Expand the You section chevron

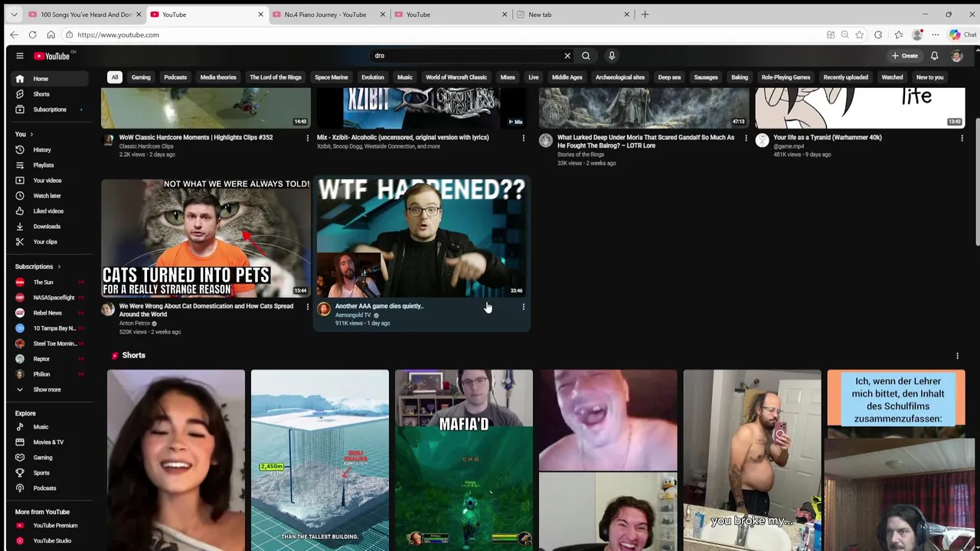pyautogui.click(x=31, y=135)
